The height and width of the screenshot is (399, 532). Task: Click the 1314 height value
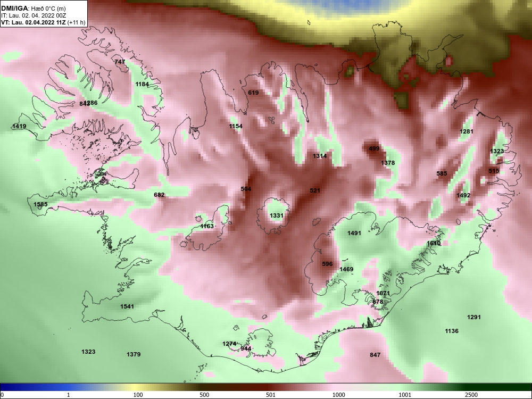320,156
